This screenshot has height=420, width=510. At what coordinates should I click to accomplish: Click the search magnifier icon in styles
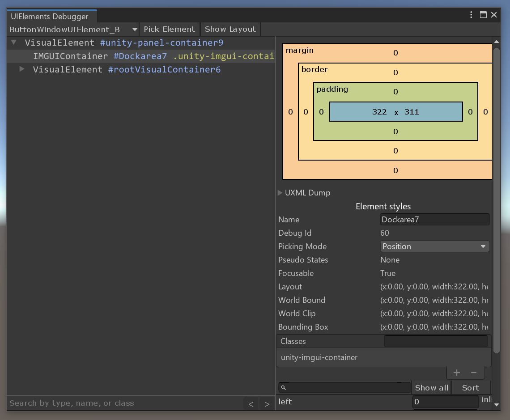pos(283,387)
